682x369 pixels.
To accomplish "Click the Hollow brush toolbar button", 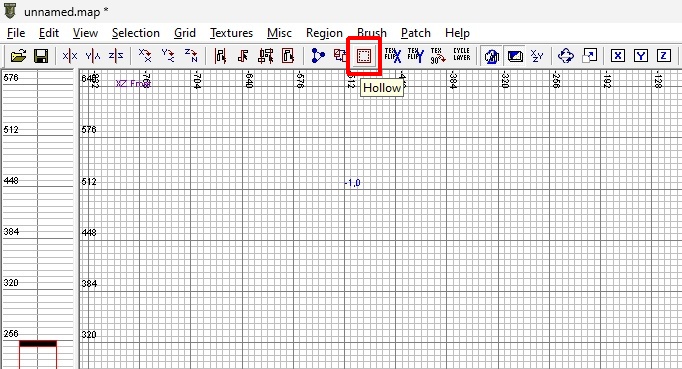I will [x=364, y=56].
